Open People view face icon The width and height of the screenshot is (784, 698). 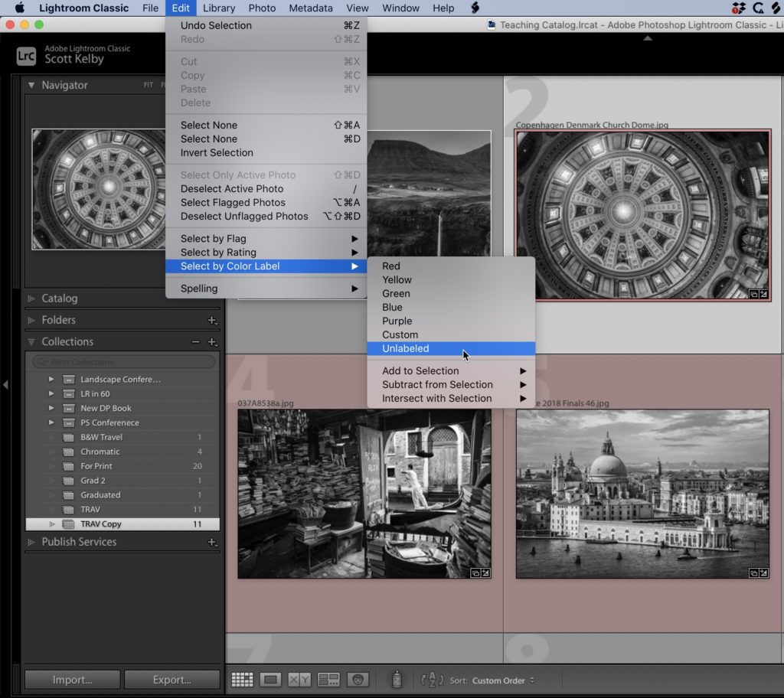click(x=358, y=680)
